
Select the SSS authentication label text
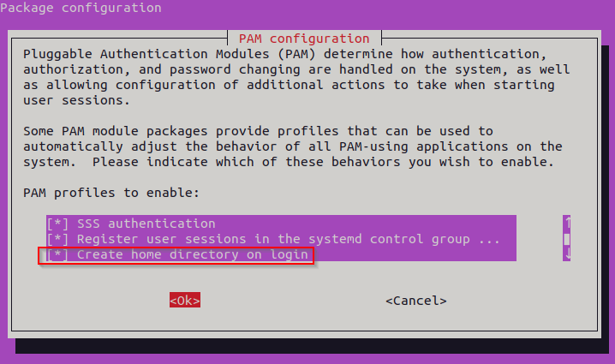click(x=146, y=224)
